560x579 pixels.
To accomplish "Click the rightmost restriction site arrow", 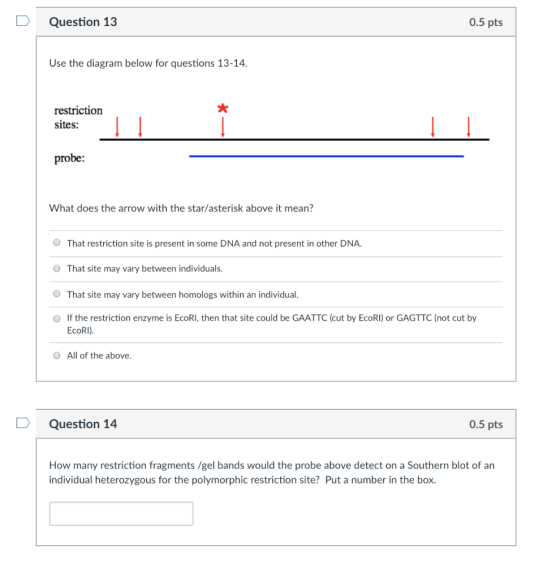I will pyautogui.click(x=468, y=127).
